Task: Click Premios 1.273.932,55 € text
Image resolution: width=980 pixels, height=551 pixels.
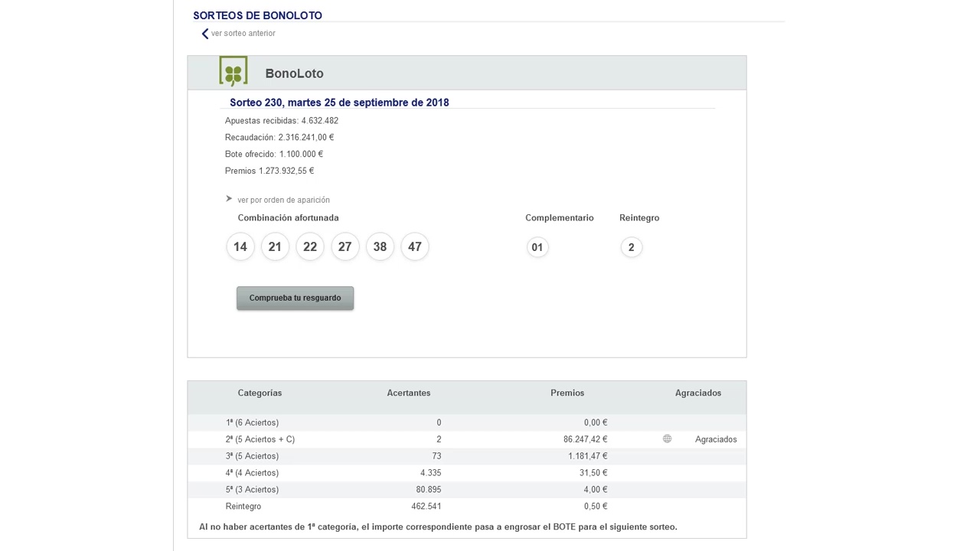Action: coord(269,171)
